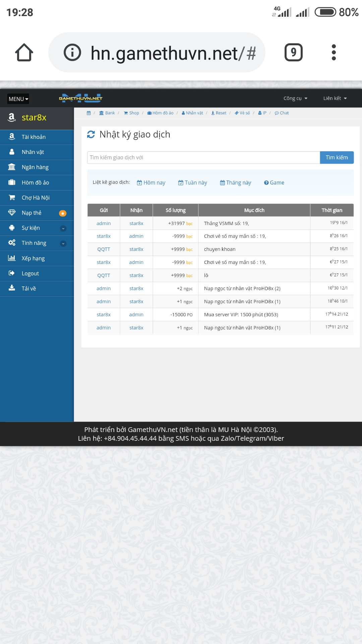
Task: Open Xếp hạng in sidebar
Action: point(37,258)
